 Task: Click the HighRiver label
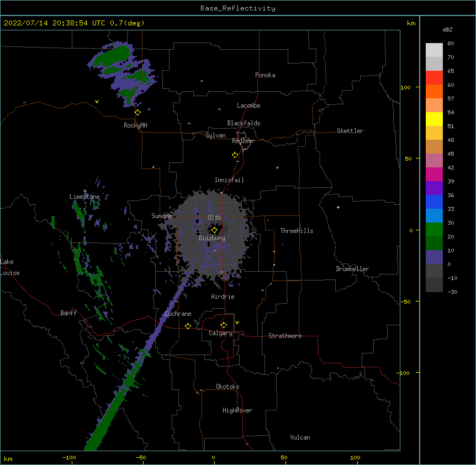(237, 410)
